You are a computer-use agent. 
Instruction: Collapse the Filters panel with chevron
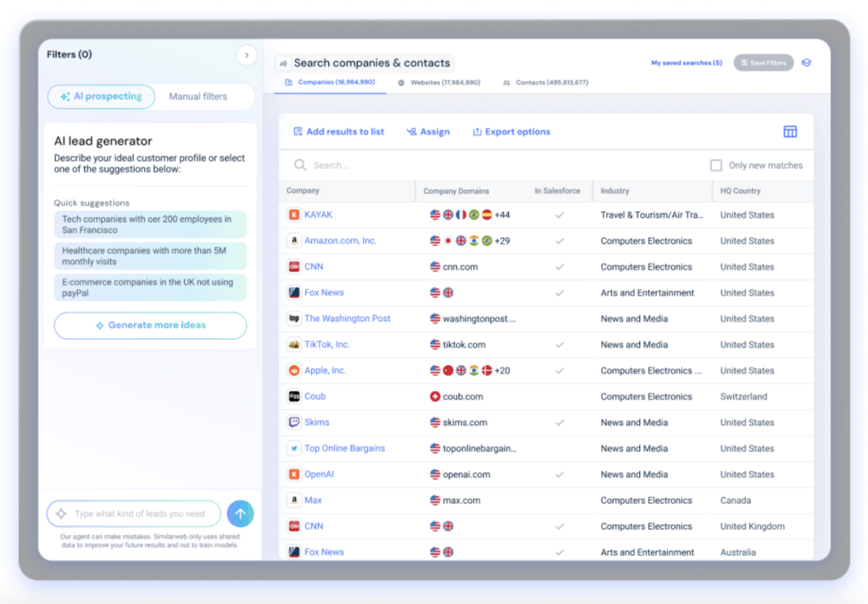tap(247, 55)
